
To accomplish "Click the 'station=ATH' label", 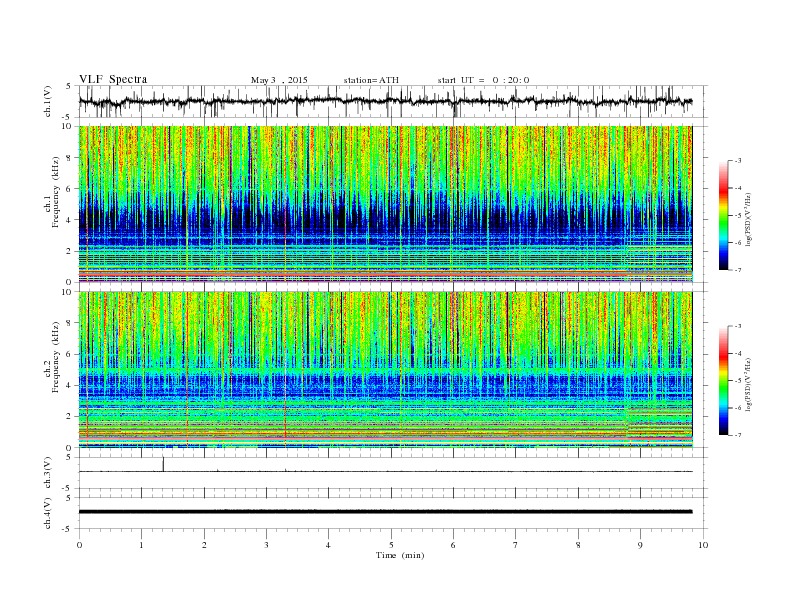I will click(371, 80).
